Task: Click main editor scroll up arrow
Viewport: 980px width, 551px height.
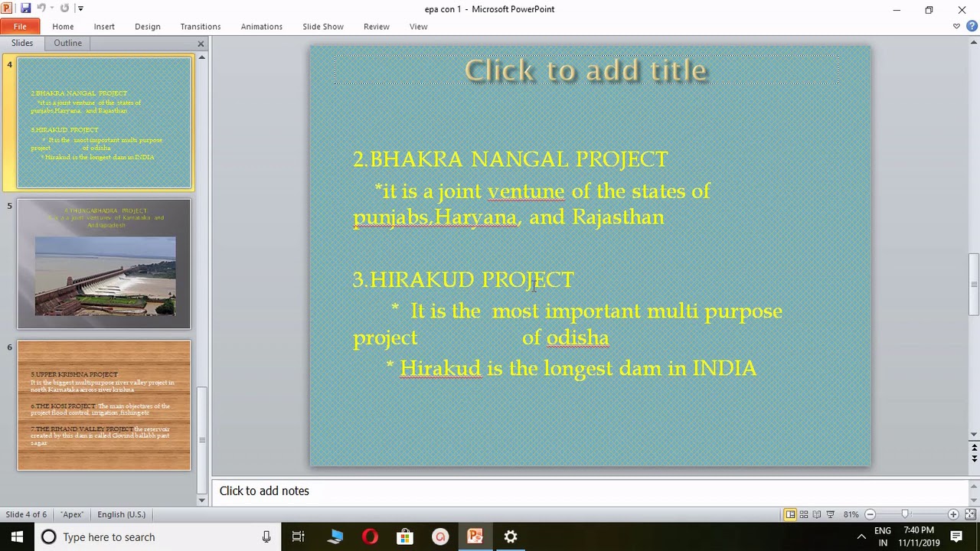Action: [974, 42]
